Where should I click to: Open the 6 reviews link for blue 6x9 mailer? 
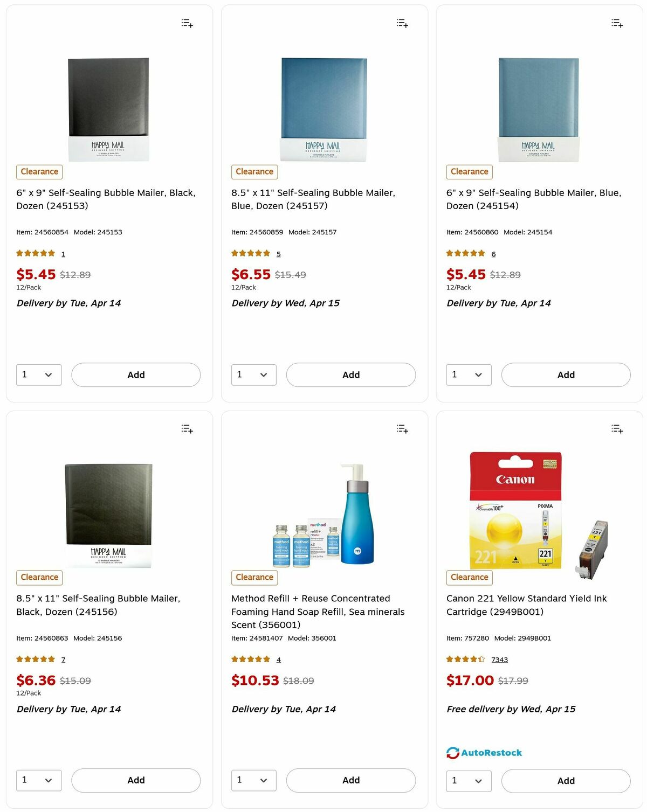point(493,253)
